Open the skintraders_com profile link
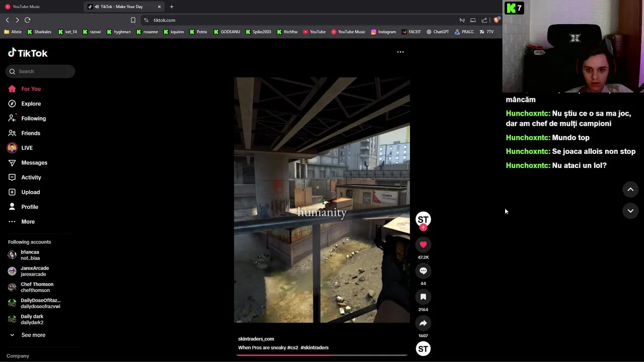Viewport: 644px width, 362px height. point(256,339)
